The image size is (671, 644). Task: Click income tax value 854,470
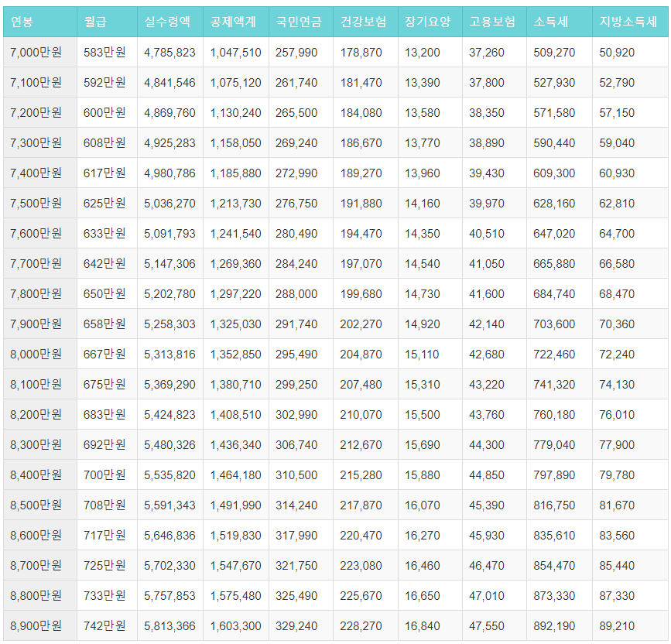click(553, 566)
